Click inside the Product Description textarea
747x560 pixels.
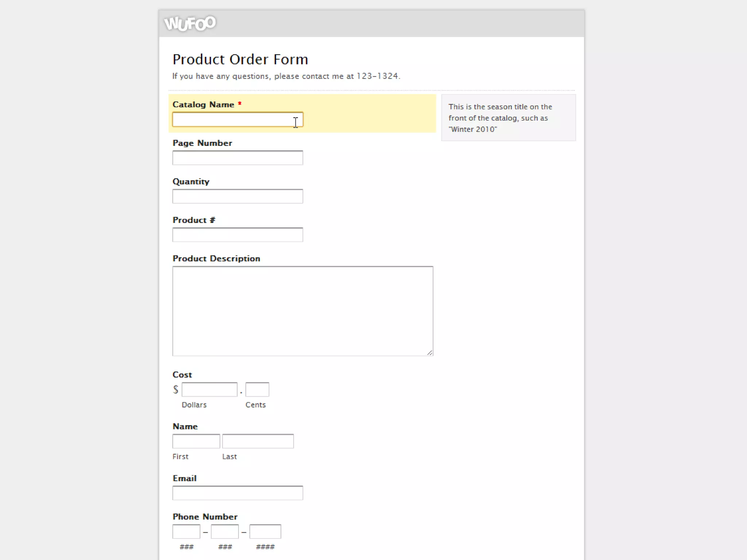302,311
